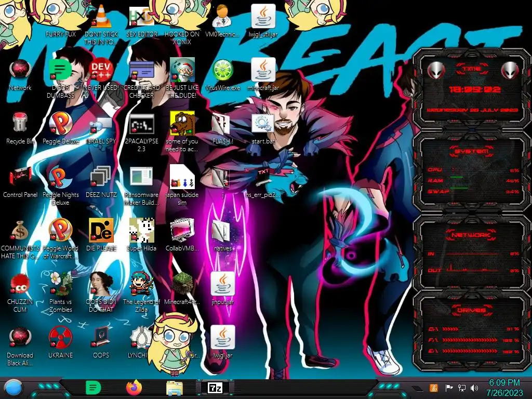
Task: Open the green document app in taskbar
Action: (94, 388)
